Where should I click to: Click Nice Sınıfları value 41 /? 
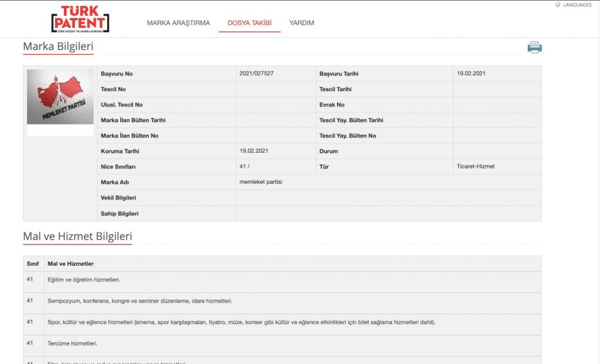pyautogui.click(x=244, y=166)
